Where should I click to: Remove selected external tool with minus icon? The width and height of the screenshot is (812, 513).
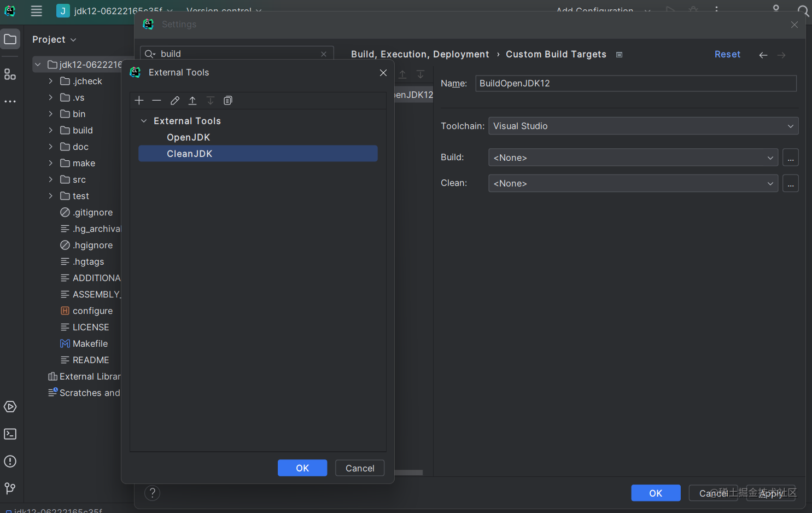(x=156, y=101)
